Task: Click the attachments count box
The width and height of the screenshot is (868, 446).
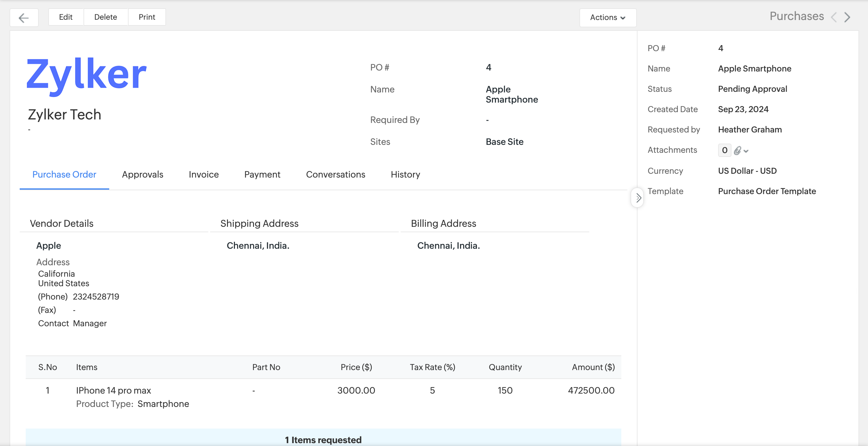Action: 724,150
